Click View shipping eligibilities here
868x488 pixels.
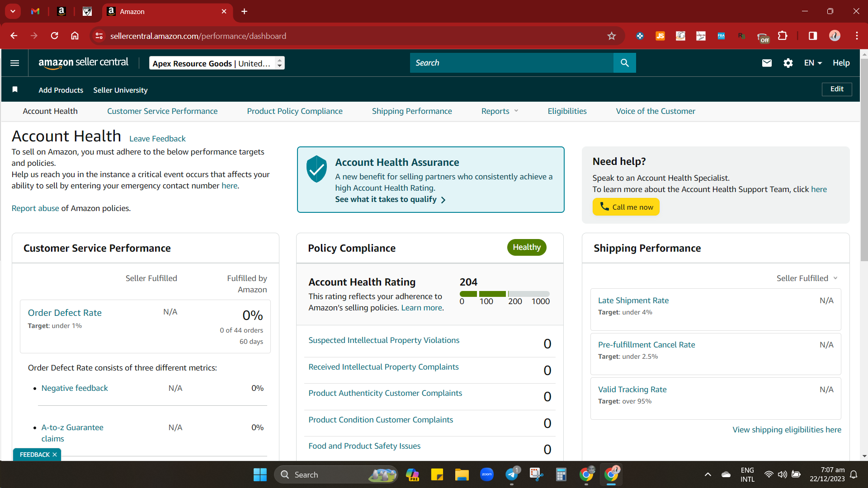tap(787, 430)
